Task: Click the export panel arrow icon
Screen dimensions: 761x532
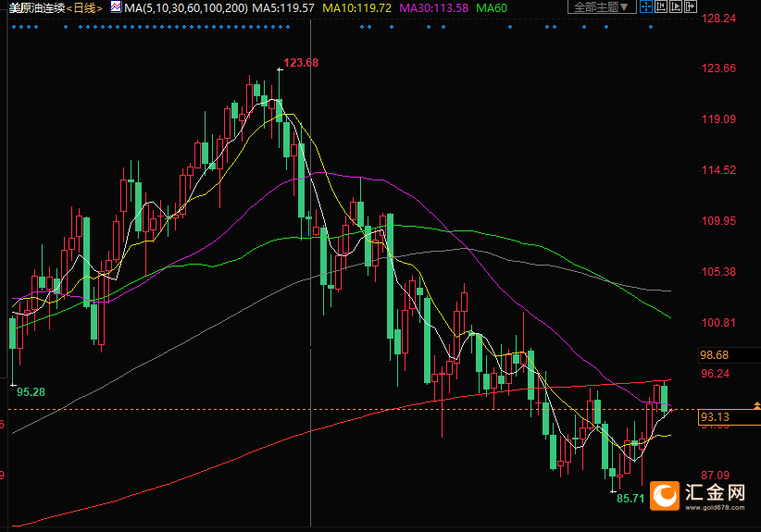Action: tap(691, 6)
